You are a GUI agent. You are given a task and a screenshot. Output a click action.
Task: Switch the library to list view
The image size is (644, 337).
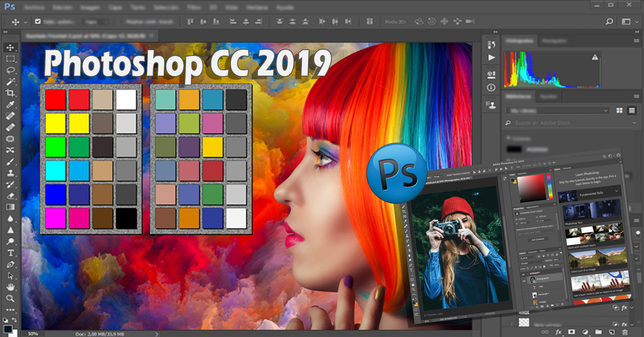[631, 111]
